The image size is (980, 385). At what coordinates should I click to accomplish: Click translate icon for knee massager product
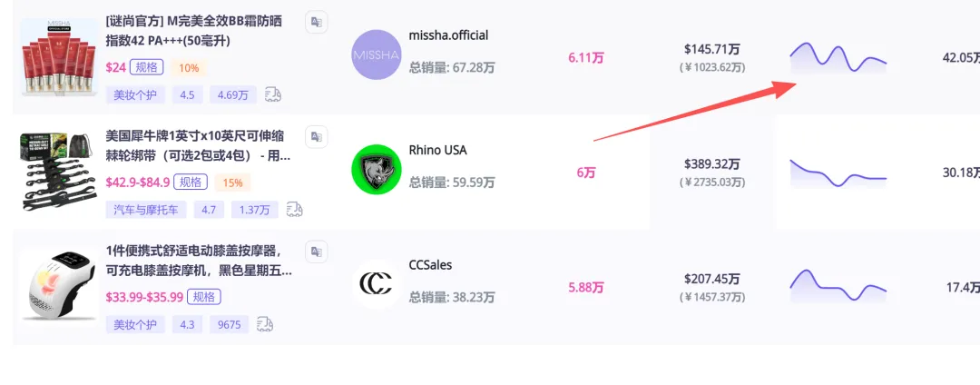pyautogui.click(x=316, y=251)
